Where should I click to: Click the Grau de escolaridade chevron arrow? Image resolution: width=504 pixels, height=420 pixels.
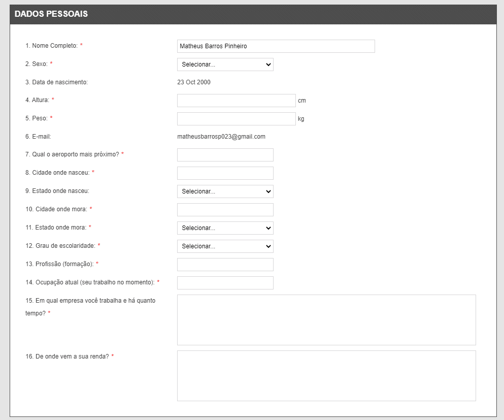coord(268,246)
